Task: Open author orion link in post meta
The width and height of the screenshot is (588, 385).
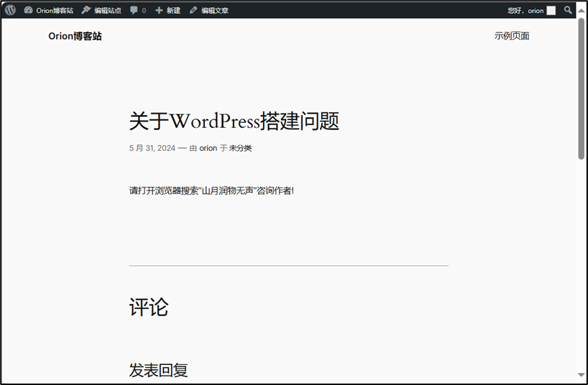Action: click(x=208, y=148)
